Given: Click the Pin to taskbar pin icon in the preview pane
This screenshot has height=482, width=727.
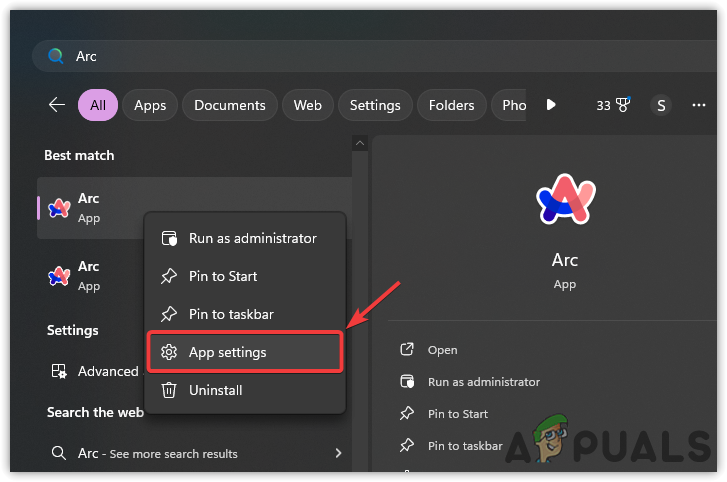Looking at the screenshot, I should (x=407, y=445).
